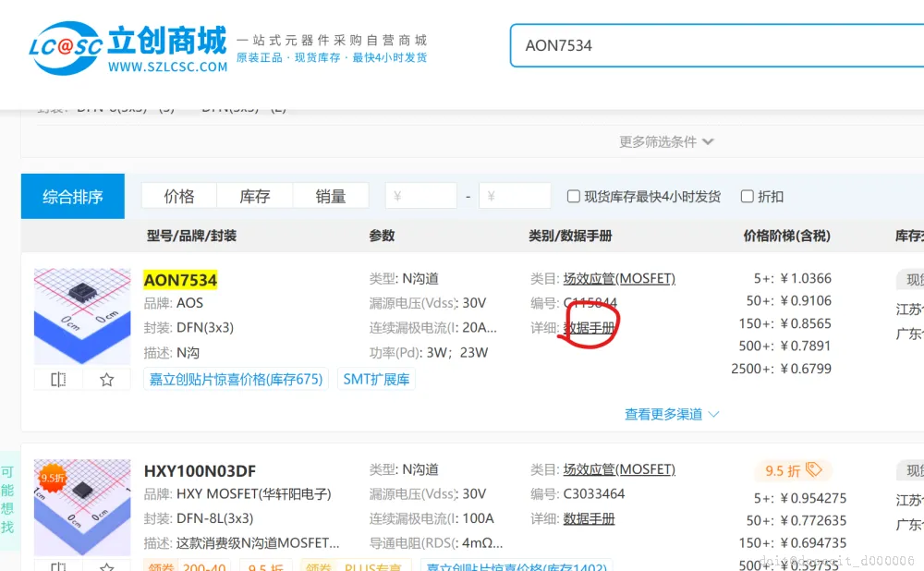Sort results by 价格 price
924x571 pixels.
coord(178,196)
